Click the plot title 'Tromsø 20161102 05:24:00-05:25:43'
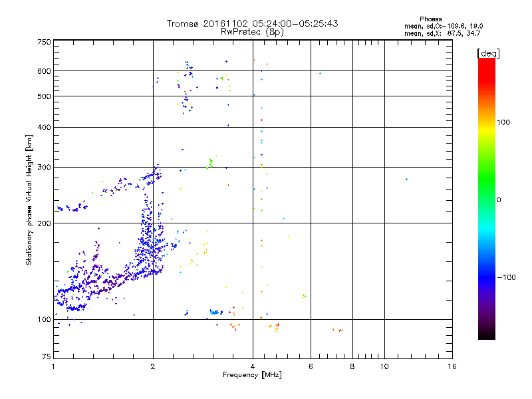 point(252,23)
